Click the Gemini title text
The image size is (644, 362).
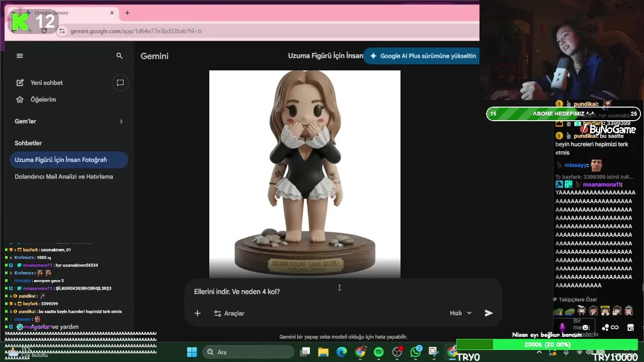tap(154, 56)
